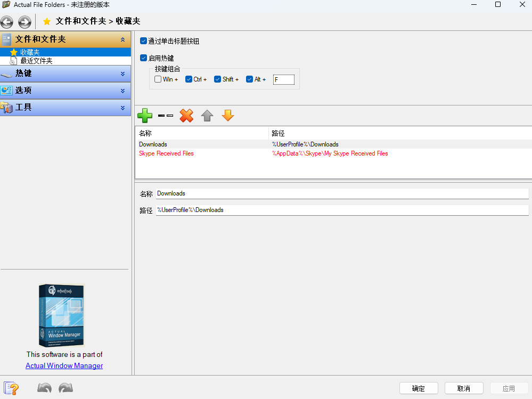The width and height of the screenshot is (532, 399).
Task: Click the 选项 panel icon
Action: [6, 91]
